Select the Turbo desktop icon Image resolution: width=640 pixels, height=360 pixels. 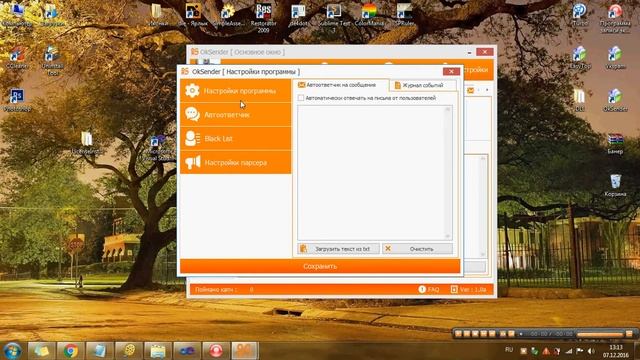580,15
